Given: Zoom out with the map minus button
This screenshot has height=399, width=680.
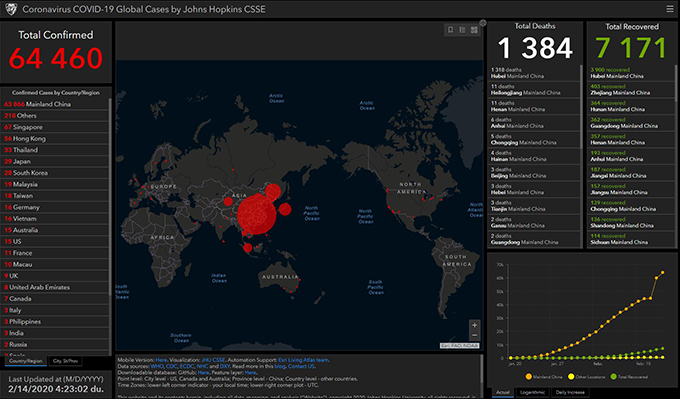Looking at the screenshot, I should pyautogui.click(x=474, y=335).
